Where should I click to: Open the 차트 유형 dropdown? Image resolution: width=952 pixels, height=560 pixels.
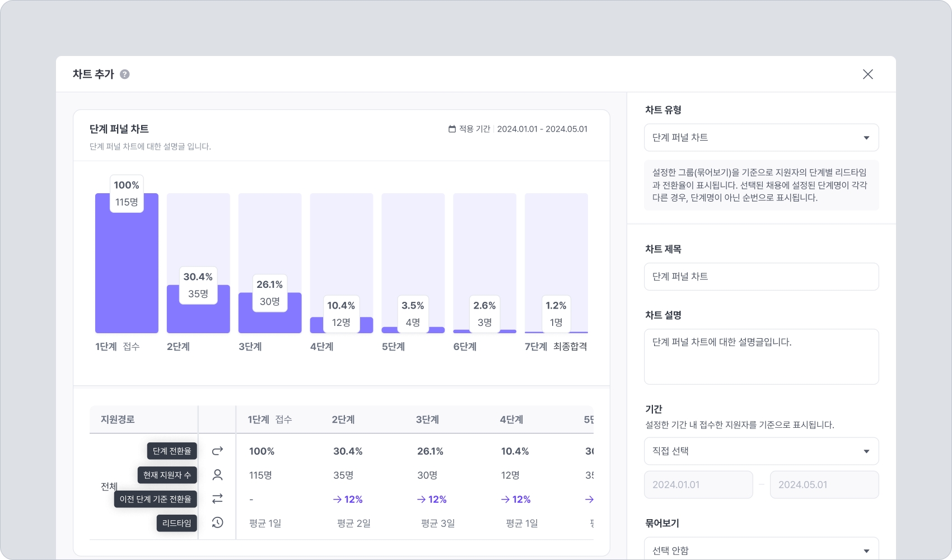pyautogui.click(x=761, y=138)
